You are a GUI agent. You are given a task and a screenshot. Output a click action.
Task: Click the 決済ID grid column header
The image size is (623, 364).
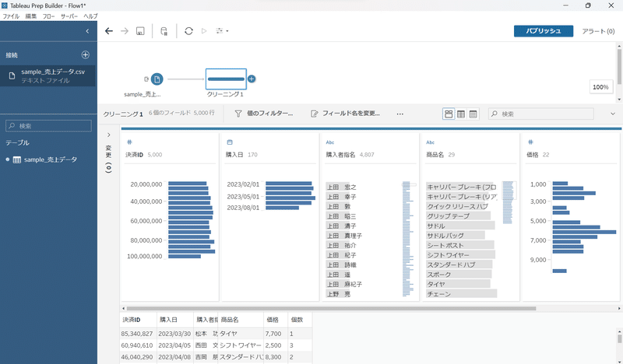tap(139, 320)
